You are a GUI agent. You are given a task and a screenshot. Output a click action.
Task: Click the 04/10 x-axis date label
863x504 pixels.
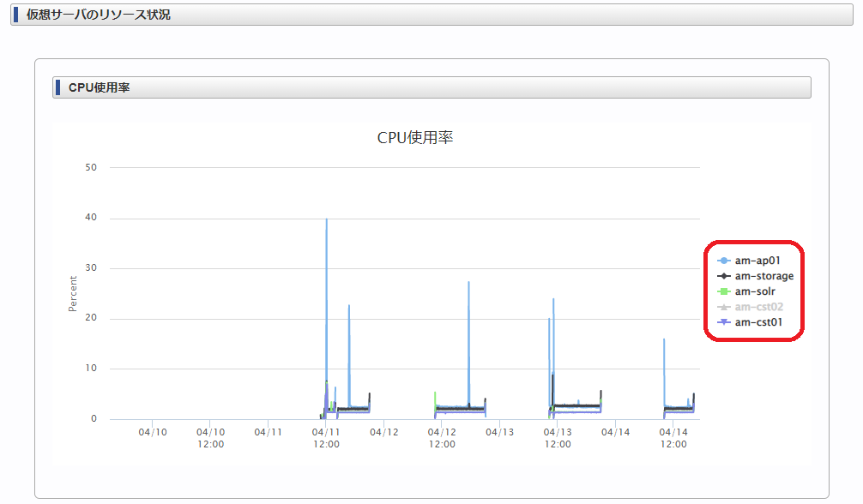(x=153, y=433)
